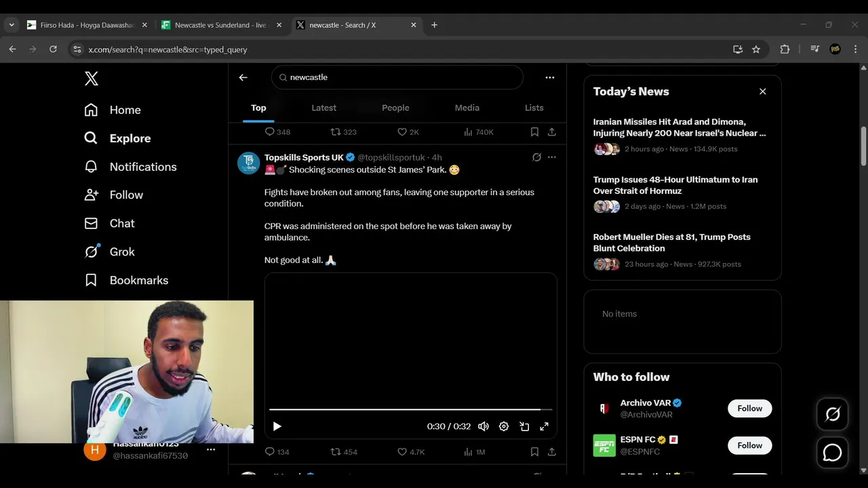Open Notifications in sidebar
The width and height of the screenshot is (868, 488).
pos(130,167)
